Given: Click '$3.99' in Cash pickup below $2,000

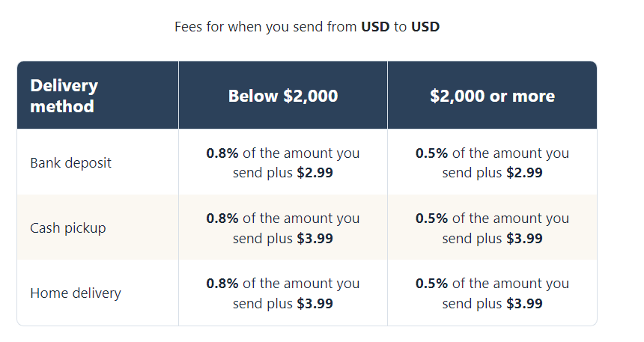Looking at the screenshot, I should [315, 239].
